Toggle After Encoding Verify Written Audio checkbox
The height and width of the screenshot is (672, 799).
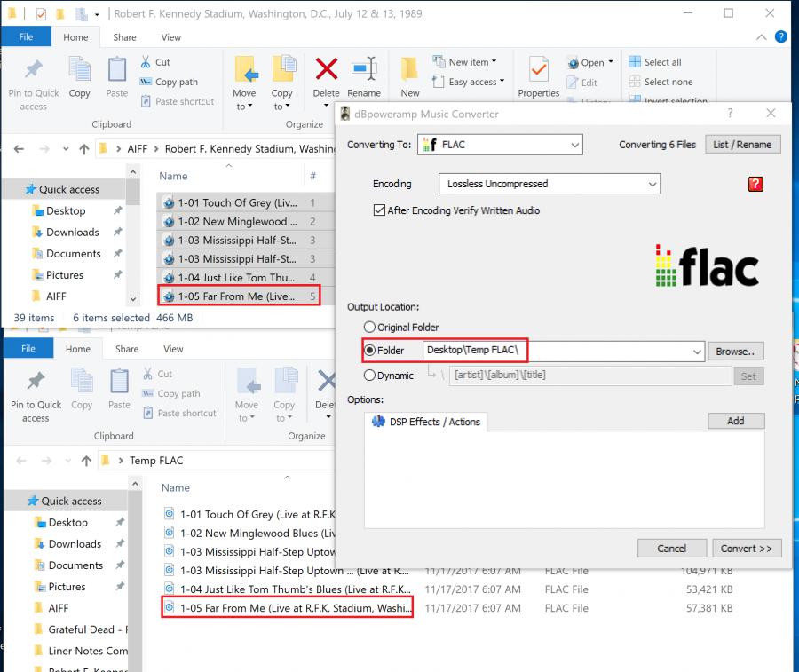click(x=379, y=210)
